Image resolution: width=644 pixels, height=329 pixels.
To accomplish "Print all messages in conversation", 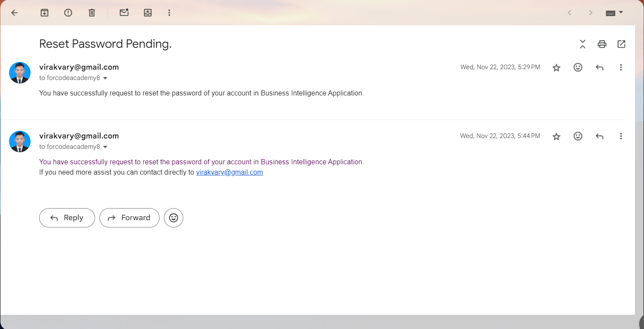I will click(x=602, y=44).
